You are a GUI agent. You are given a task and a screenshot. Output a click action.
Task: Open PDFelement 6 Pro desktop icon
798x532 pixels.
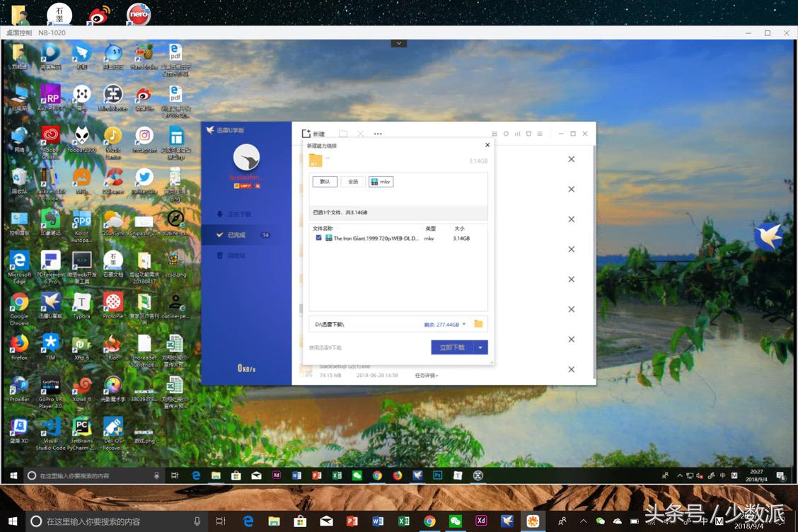(x=50, y=267)
